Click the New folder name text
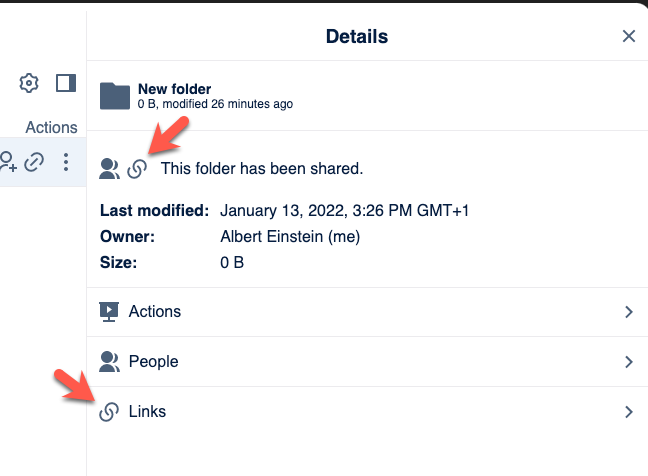The width and height of the screenshot is (648, 476). [x=174, y=89]
